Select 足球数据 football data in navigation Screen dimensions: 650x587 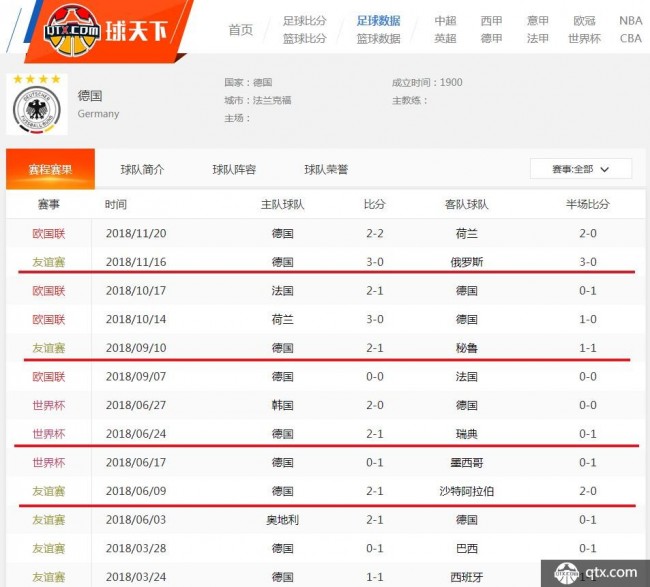[378, 21]
